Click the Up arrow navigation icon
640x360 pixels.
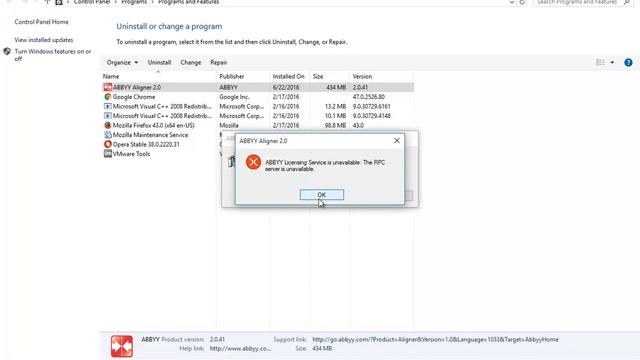(47, 2)
